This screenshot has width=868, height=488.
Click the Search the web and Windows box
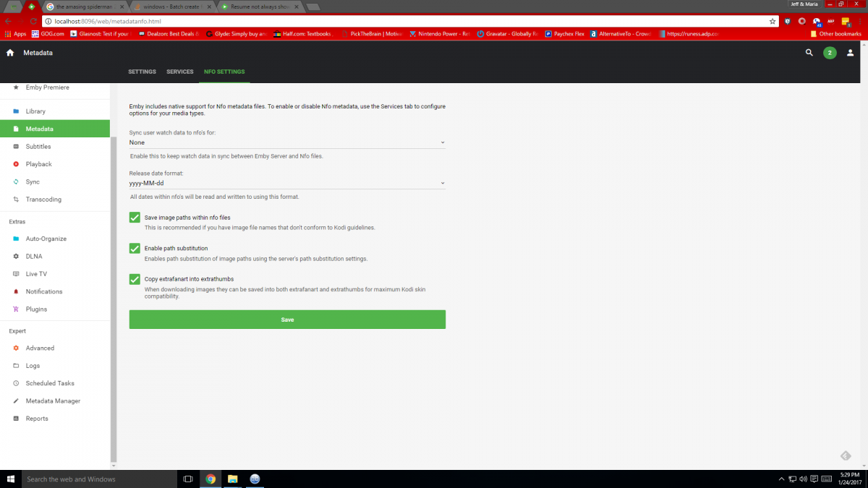click(99, 479)
